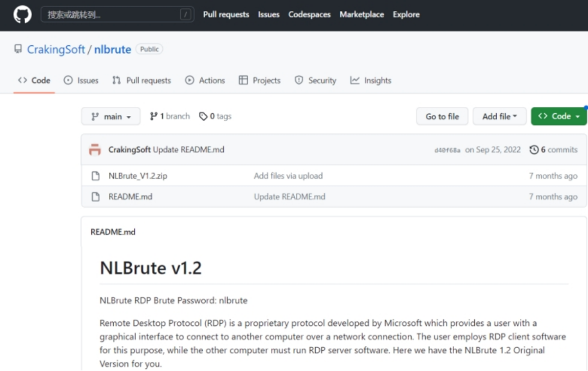588x371 pixels.
Task: Open commit hash d40f68a
Action: pyautogui.click(x=448, y=150)
